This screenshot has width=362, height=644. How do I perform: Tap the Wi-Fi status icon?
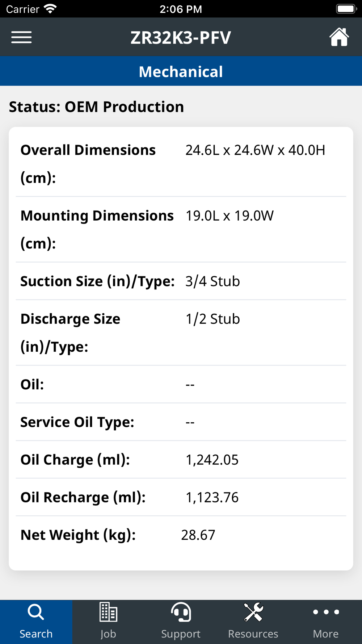click(50, 9)
